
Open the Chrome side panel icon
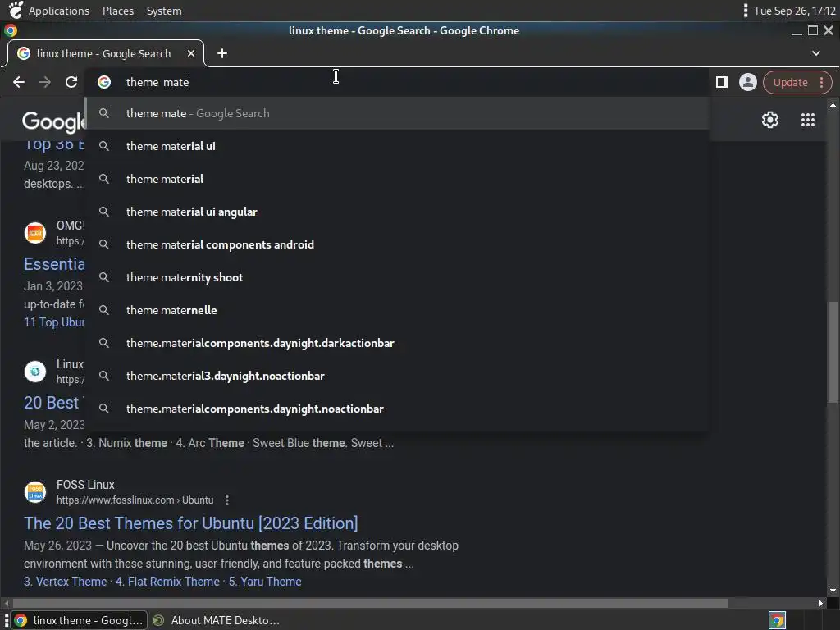[x=722, y=82]
